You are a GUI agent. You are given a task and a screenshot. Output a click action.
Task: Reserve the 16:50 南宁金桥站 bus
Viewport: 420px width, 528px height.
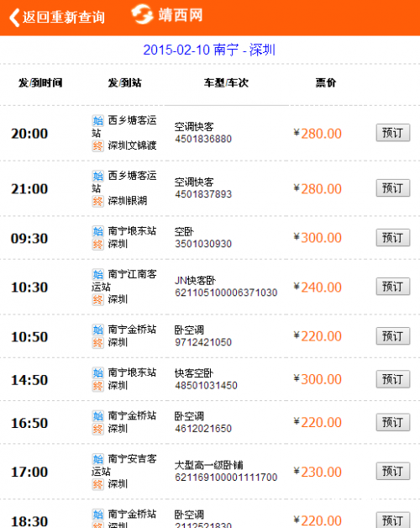coord(393,422)
